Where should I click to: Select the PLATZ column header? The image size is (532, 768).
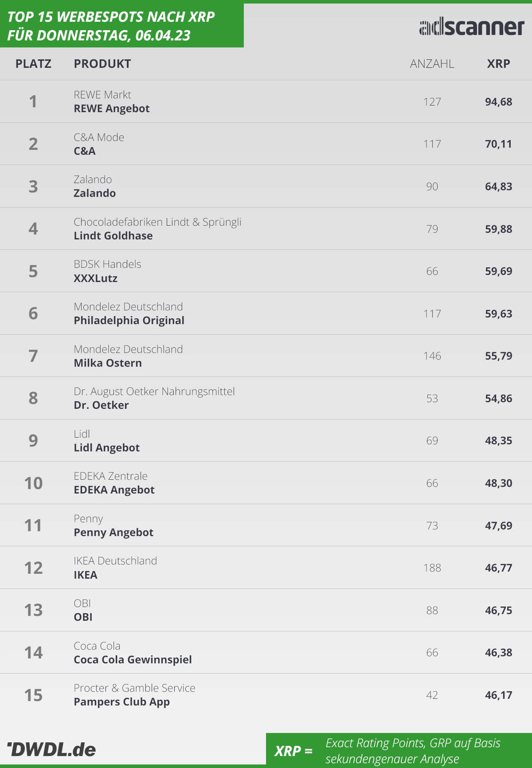pos(33,64)
